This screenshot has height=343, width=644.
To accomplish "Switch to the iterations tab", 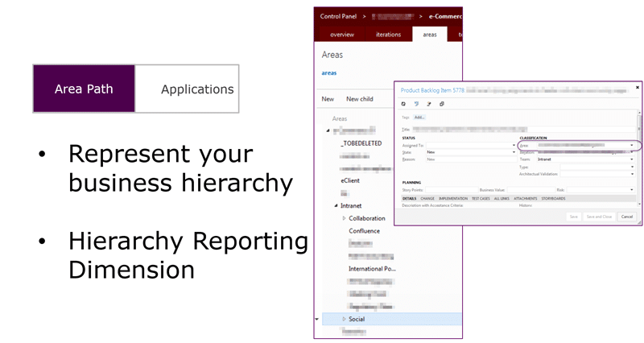I will [388, 35].
